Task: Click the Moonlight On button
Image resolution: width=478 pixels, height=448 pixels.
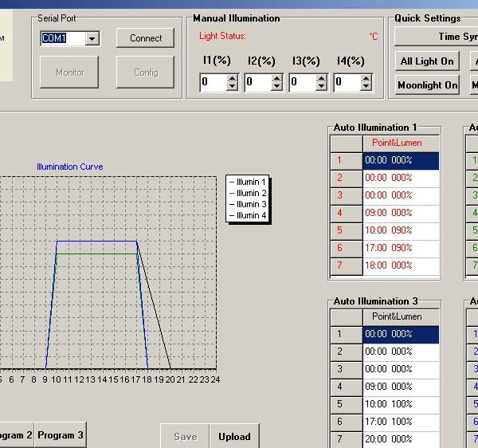Action: [x=427, y=85]
